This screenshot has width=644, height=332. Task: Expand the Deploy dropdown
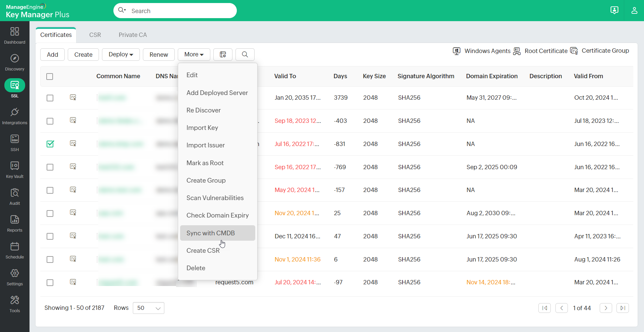pos(121,54)
